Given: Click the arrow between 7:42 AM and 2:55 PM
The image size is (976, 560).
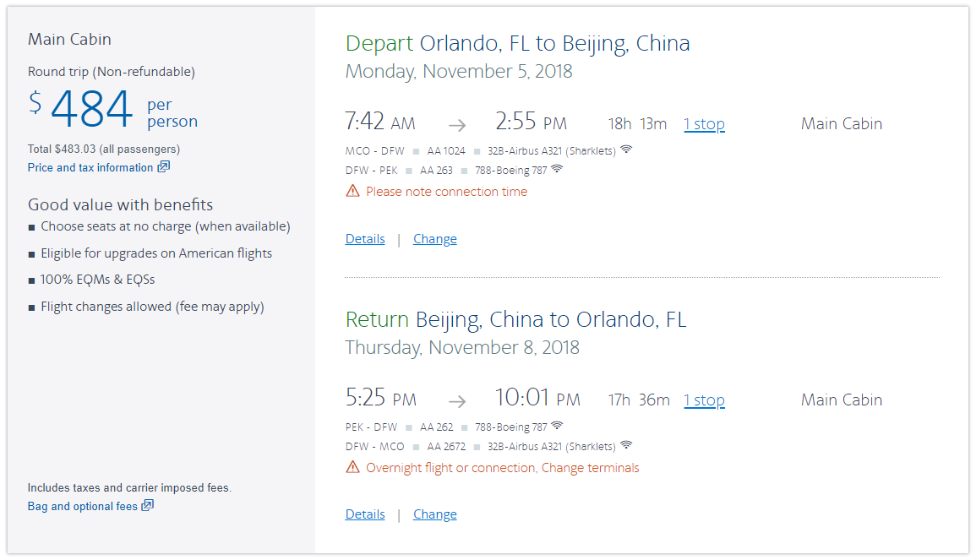Looking at the screenshot, I should [457, 125].
